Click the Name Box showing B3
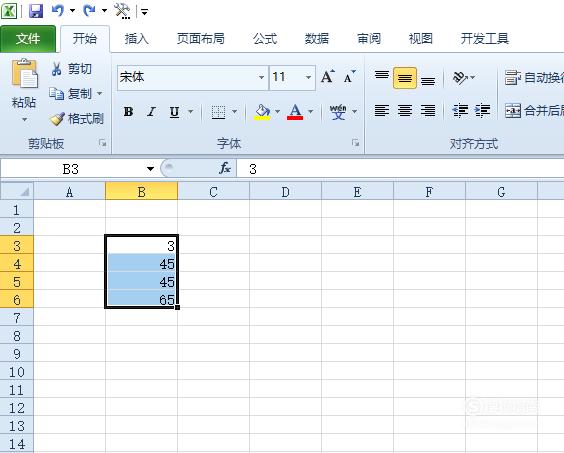This screenshot has width=564, height=453. point(70,169)
